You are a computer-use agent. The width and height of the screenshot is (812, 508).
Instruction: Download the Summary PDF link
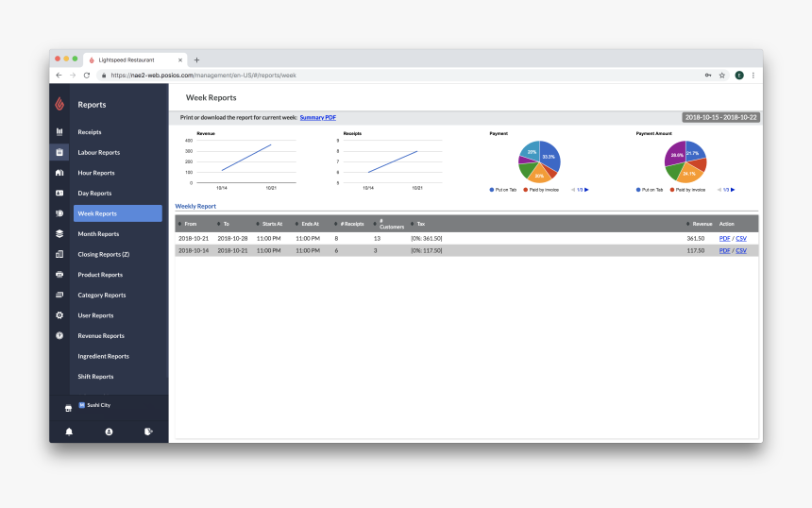click(318, 117)
